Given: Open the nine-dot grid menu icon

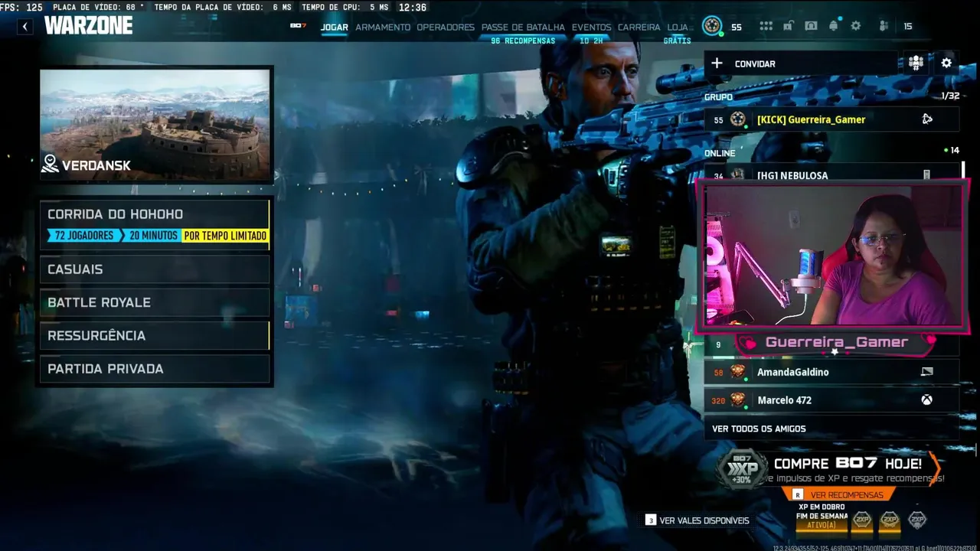Looking at the screenshot, I should coord(766,26).
